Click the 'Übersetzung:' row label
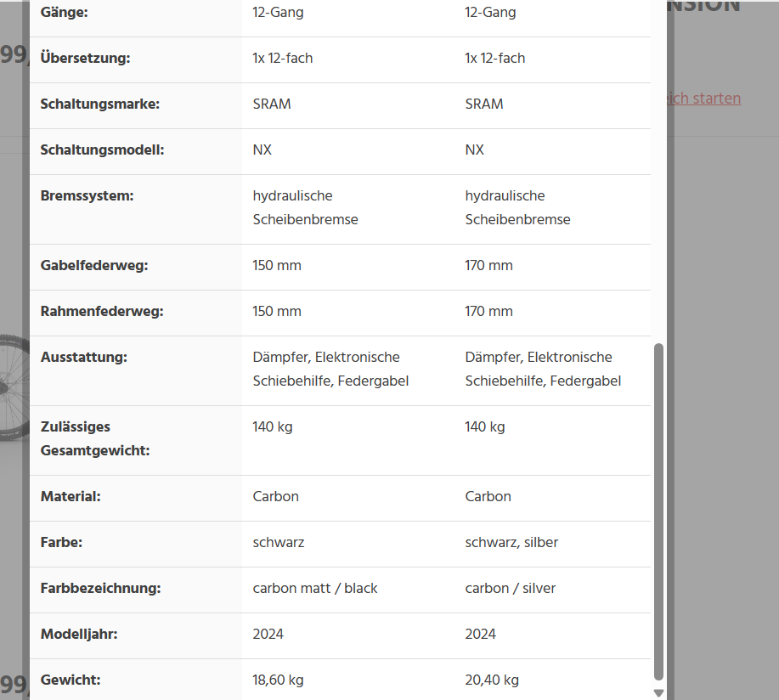The width and height of the screenshot is (779, 700). pyautogui.click(x=85, y=59)
